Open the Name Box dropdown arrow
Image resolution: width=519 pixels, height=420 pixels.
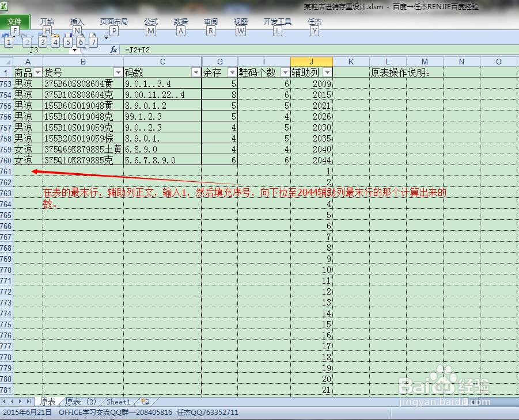pos(74,50)
